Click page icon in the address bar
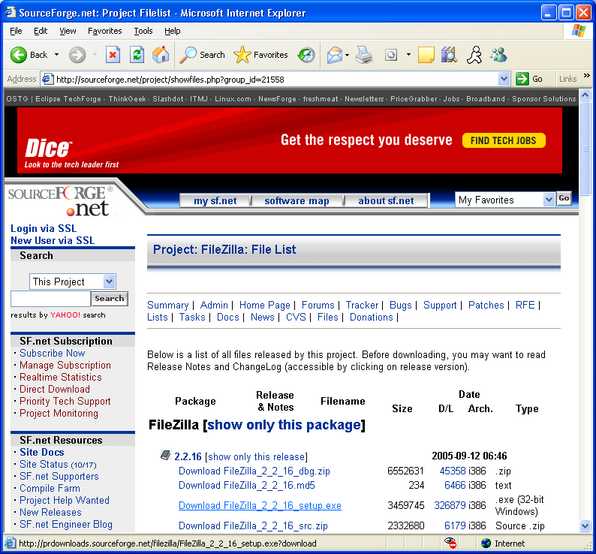The height and width of the screenshot is (554, 596). 47,79
